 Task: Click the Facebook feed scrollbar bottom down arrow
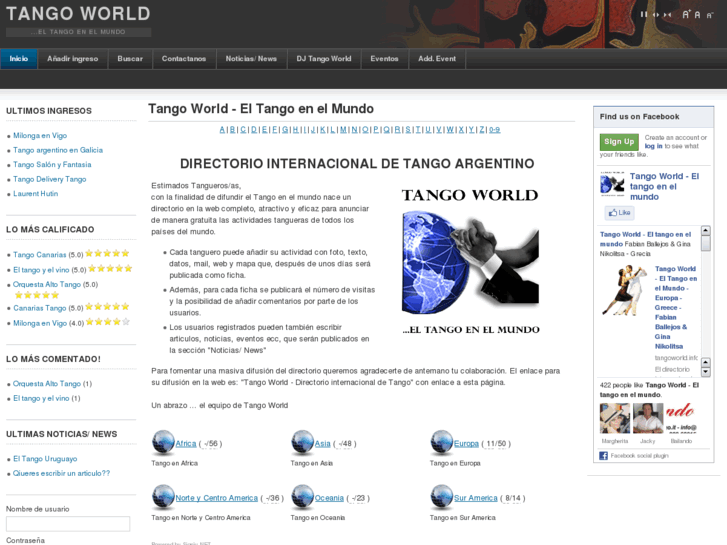[x=706, y=372]
